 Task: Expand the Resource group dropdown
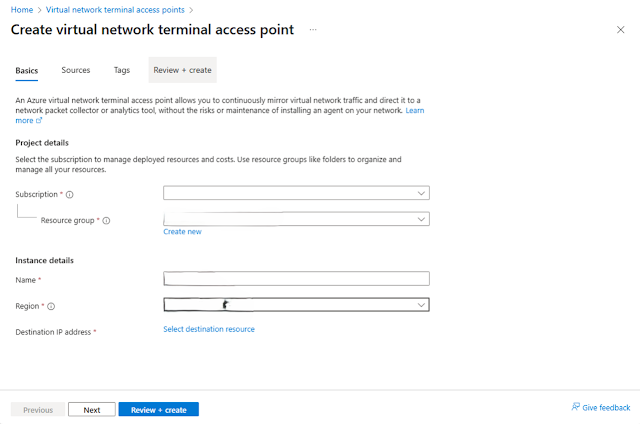pyautogui.click(x=296, y=219)
